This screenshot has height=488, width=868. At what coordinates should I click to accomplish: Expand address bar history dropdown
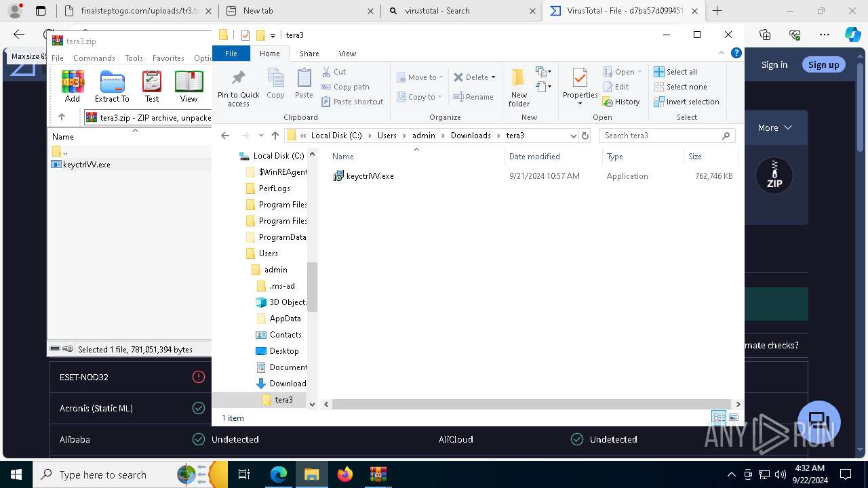coord(574,136)
